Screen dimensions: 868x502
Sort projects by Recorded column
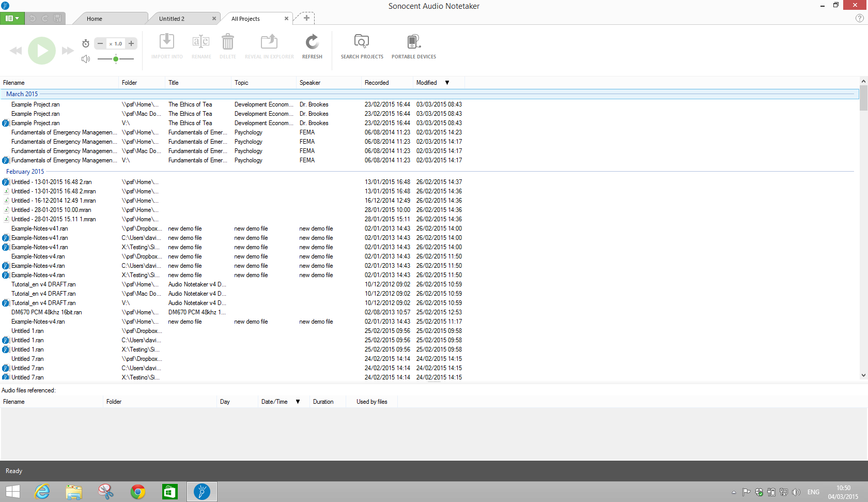coord(388,83)
